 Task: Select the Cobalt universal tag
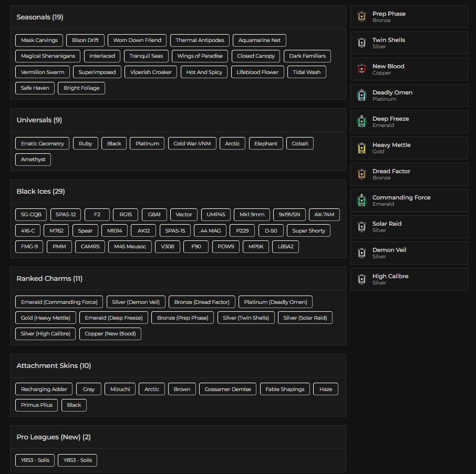pos(300,143)
